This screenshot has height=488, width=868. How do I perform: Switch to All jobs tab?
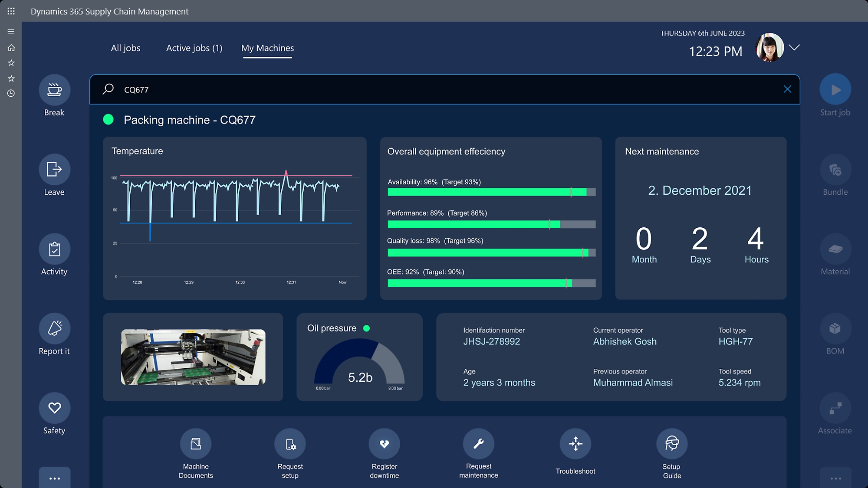(x=125, y=48)
